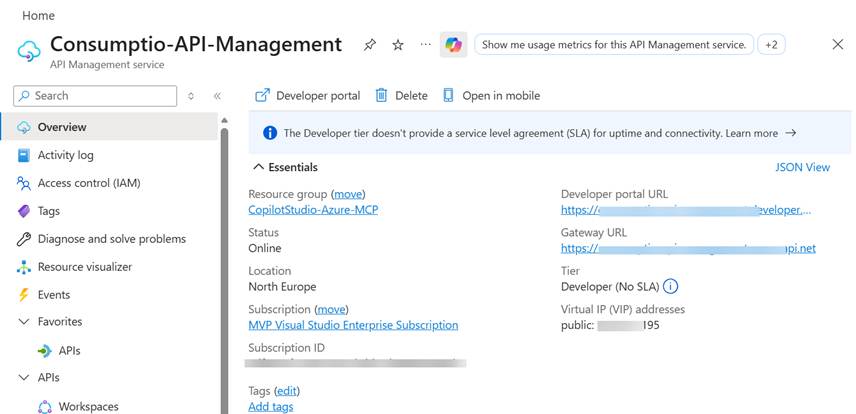
Task: Open the Developer portal toolbar button
Action: click(x=308, y=96)
